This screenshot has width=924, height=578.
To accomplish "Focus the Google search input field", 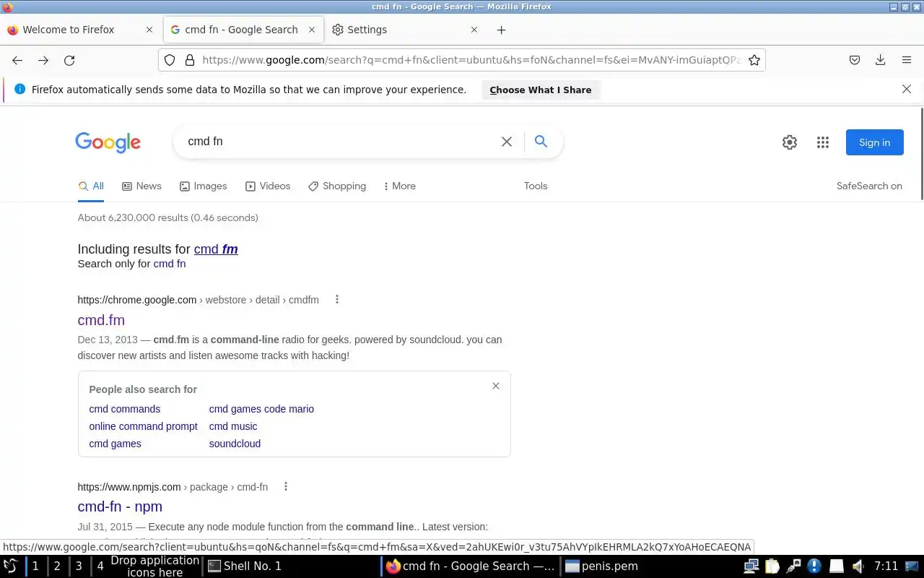I will click(x=339, y=142).
